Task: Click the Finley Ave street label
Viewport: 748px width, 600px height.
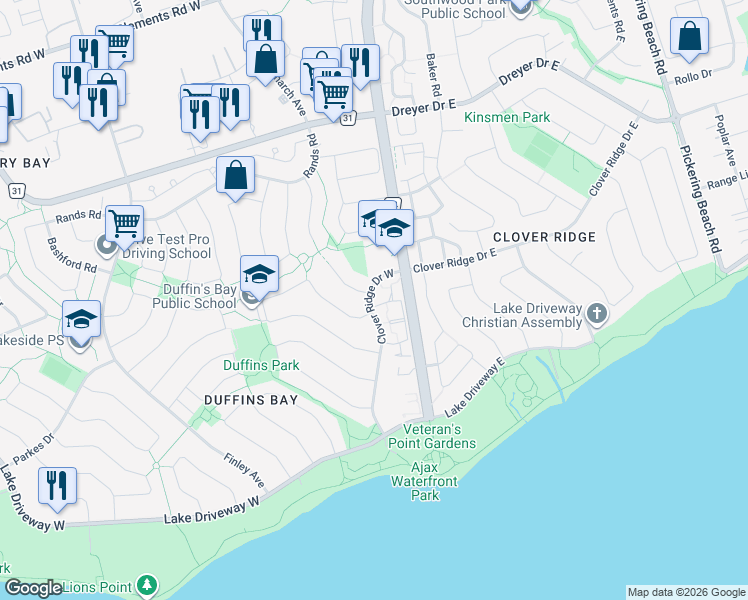Action: [244, 470]
